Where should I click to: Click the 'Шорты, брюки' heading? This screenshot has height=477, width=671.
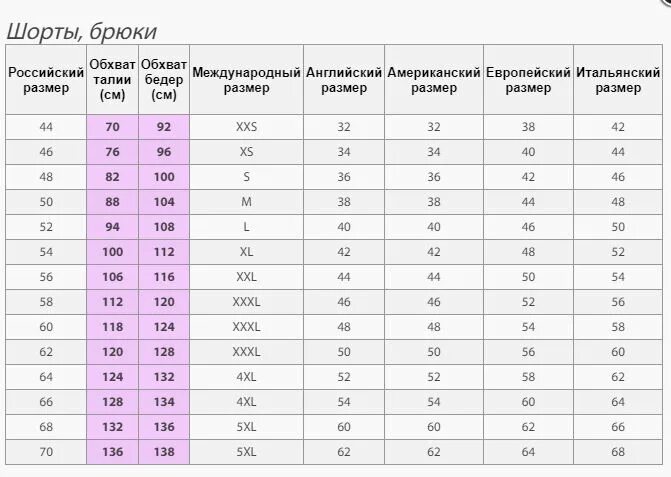[81, 31]
